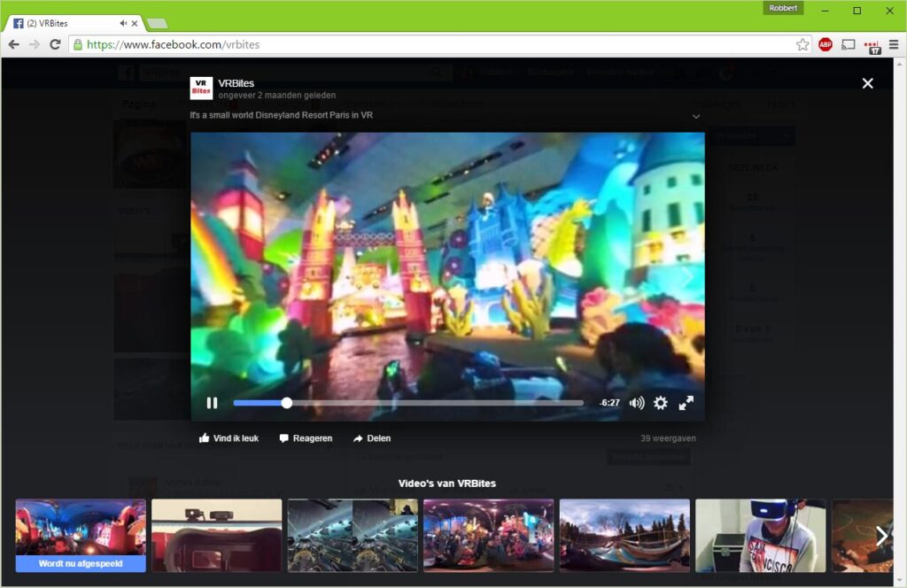
Task: Reload the Facebook page
Action: pos(55,44)
